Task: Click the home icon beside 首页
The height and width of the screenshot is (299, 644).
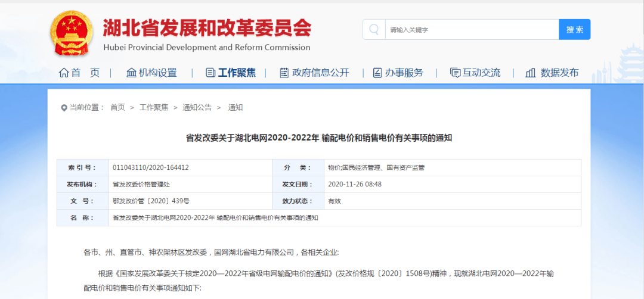Action: 64,73
